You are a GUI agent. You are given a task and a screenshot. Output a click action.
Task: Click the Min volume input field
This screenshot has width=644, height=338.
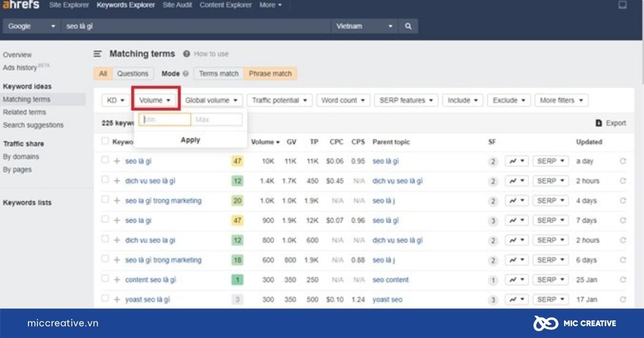(x=165, y=120)
